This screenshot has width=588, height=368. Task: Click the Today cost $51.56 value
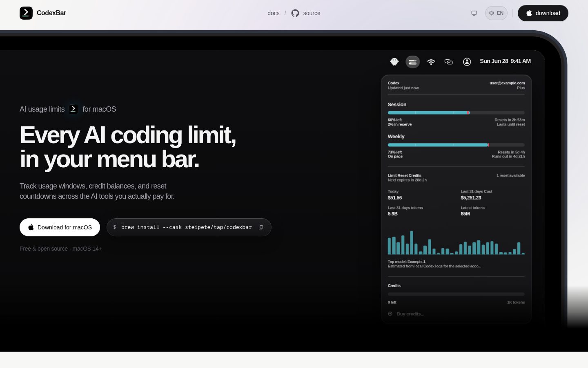coord(395,198)
